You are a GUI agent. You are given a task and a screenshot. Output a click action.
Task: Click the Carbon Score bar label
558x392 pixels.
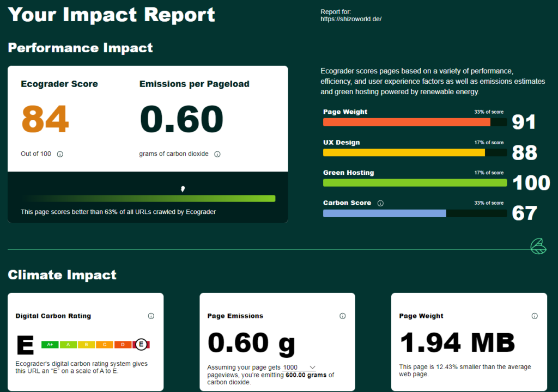(x=347, y=203)
